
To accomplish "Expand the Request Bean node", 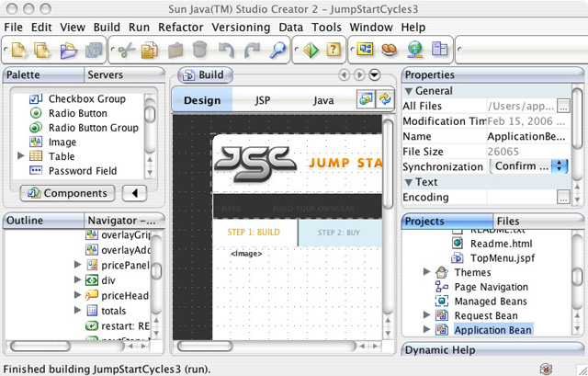I will [426, 314].
